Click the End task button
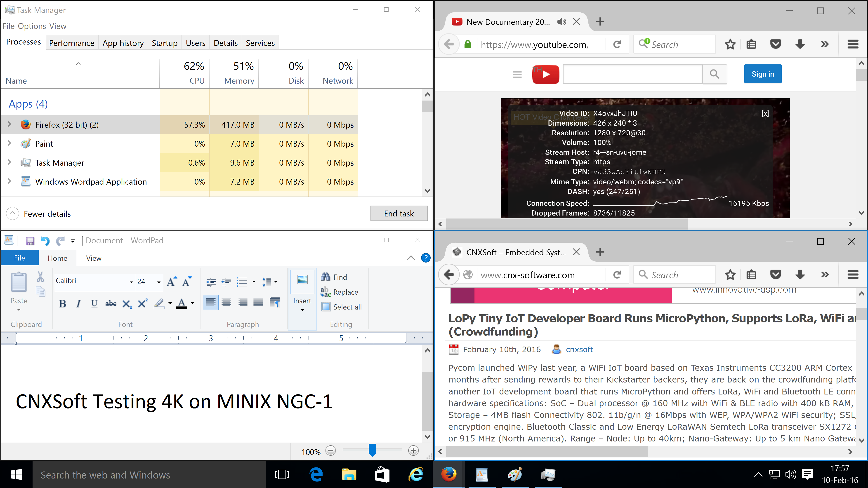The image size is (868, 488). click(399, 213)
